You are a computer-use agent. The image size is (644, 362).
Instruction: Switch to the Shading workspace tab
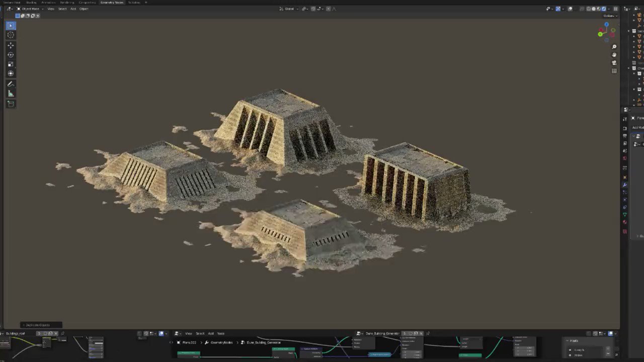(x=31, y=3)
